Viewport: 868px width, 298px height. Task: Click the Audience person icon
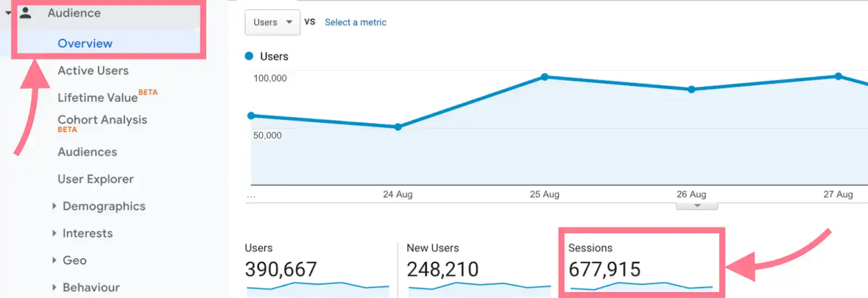[x=25, y=13]
